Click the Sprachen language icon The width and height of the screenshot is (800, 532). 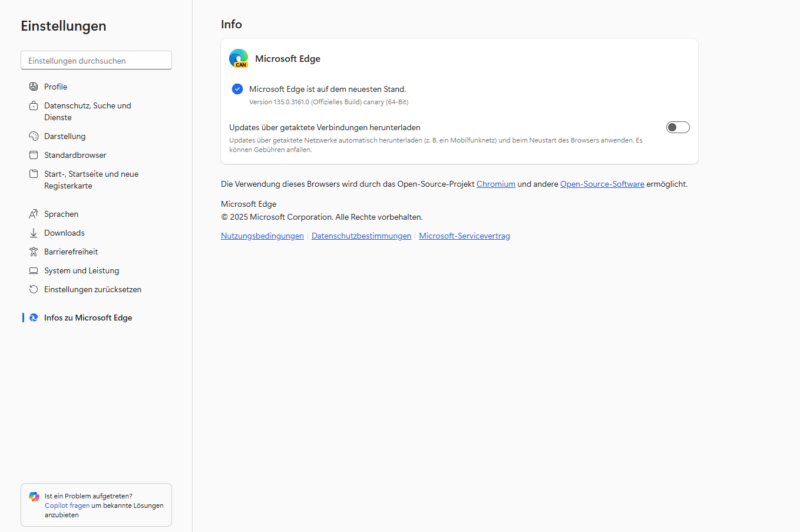tap(34, 214)
